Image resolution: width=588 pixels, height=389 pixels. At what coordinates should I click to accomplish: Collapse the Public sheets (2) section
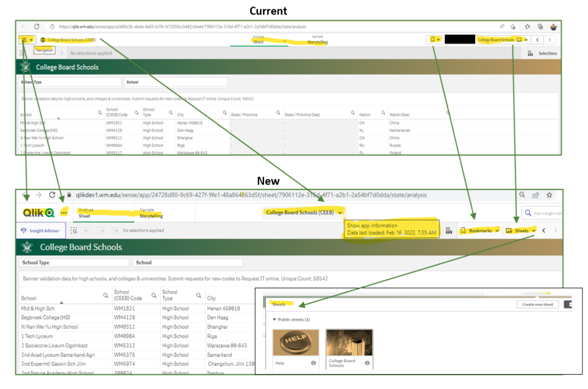pyautogui.click(x=274, y=319)
